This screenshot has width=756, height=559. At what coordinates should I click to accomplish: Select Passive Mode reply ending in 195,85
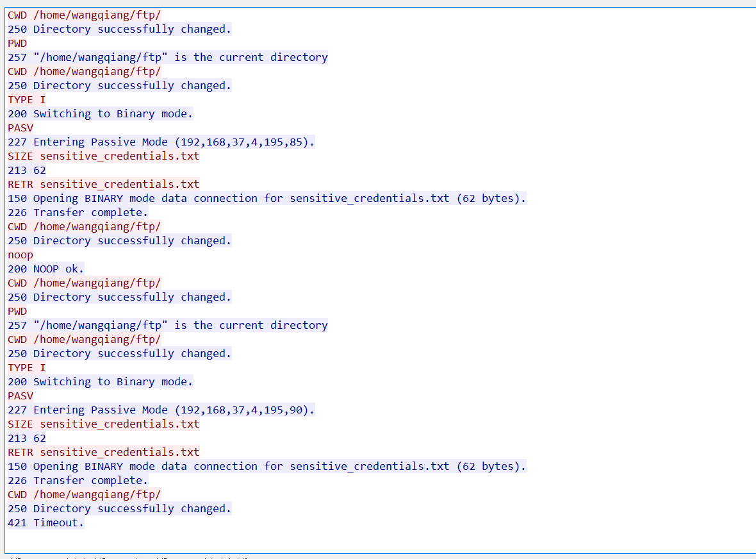[x=161, y=142]
